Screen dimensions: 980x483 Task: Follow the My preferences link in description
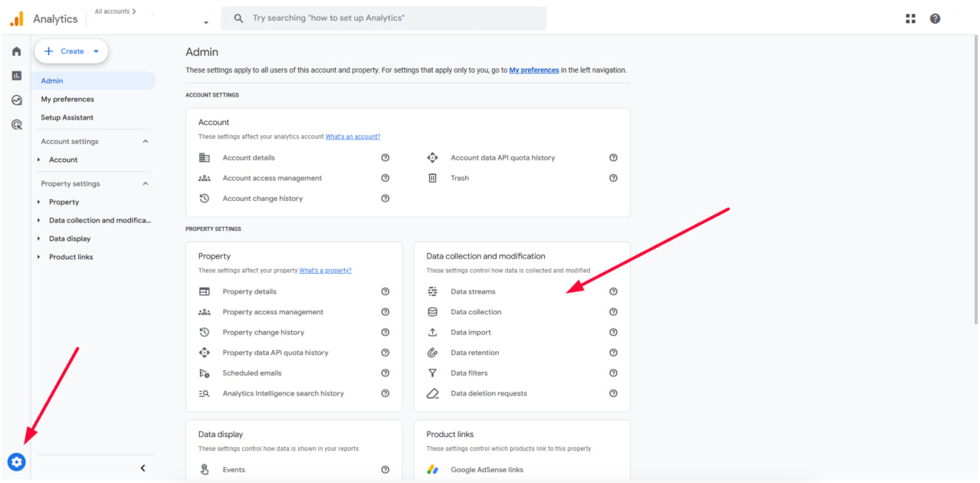click(534, 70)
